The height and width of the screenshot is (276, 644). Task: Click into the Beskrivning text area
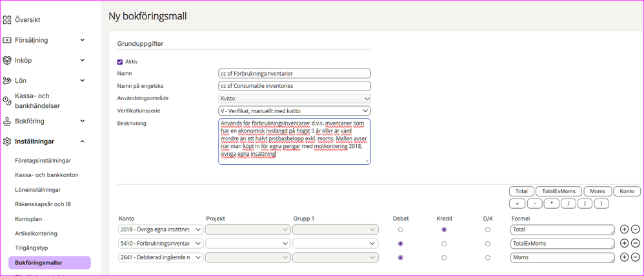pos(294,142)
